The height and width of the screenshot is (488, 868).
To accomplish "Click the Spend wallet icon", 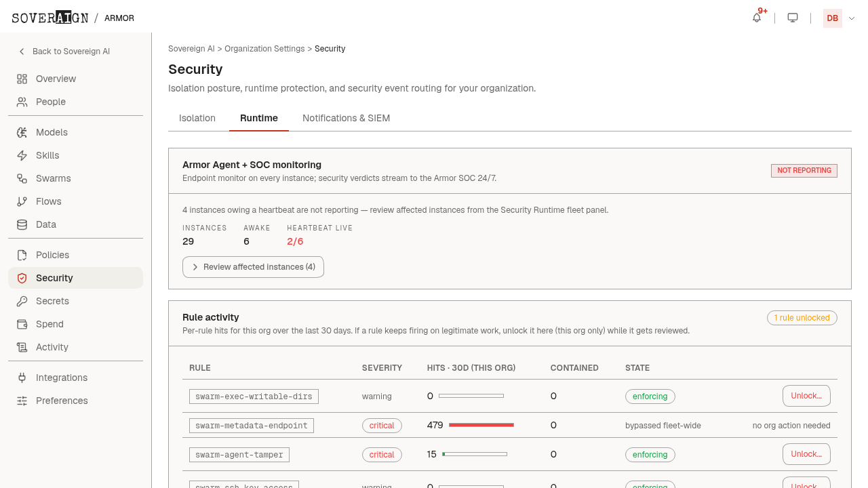I will 22,324.
